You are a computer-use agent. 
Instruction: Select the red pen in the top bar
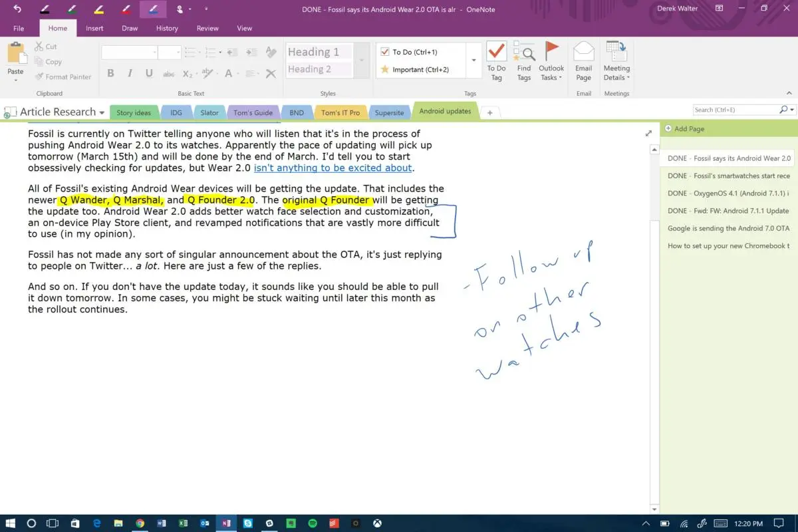125,9
